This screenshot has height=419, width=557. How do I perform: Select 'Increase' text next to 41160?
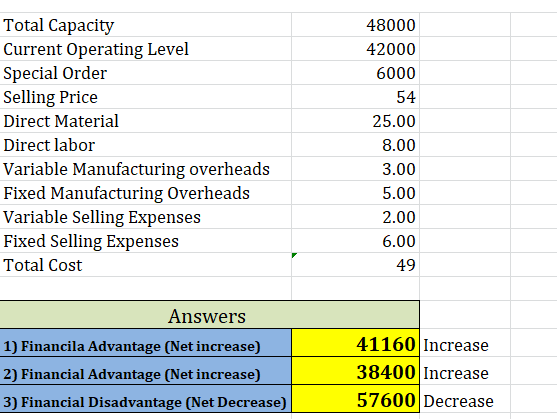pos(456,345)
